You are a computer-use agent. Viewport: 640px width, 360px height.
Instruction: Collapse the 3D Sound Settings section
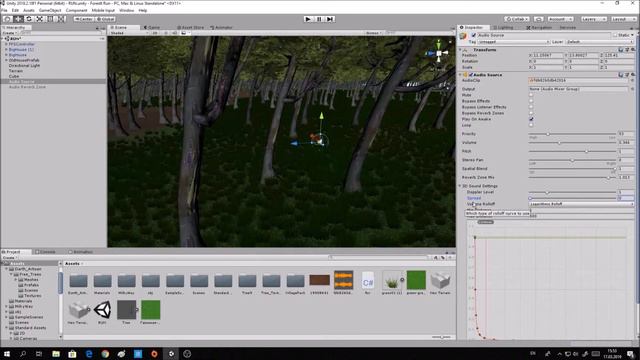pyautogui.click(x=460, y=186)
